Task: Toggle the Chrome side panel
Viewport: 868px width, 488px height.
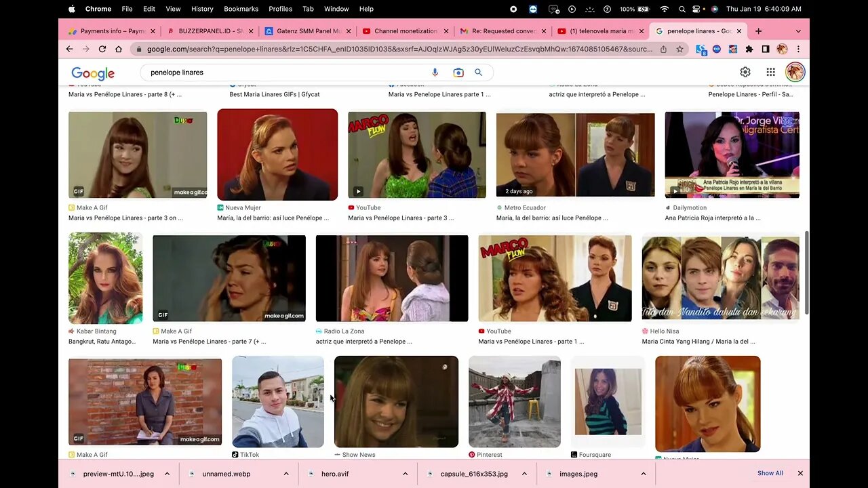Action: pyautogui.click(x=766, y=49)
